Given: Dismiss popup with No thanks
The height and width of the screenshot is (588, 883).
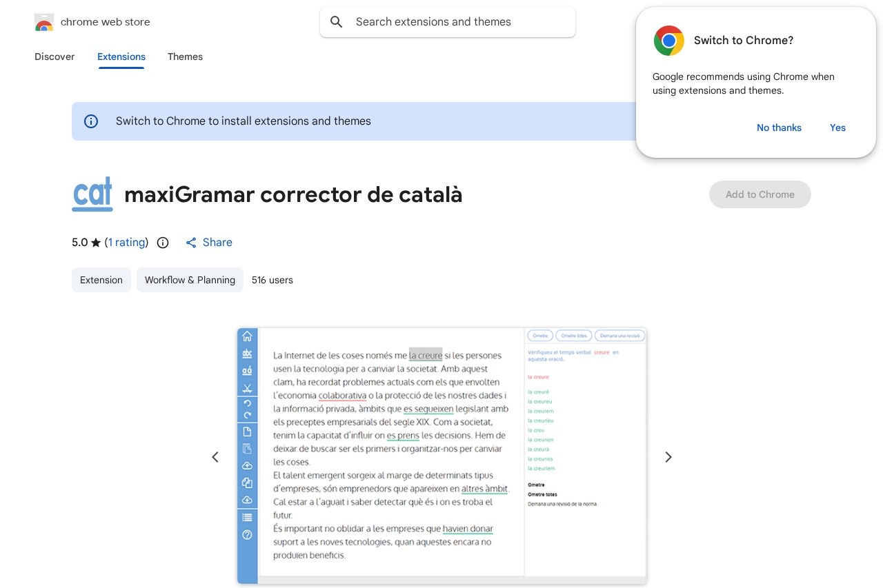Looking at the screenshot, I should tap(779, 128).
